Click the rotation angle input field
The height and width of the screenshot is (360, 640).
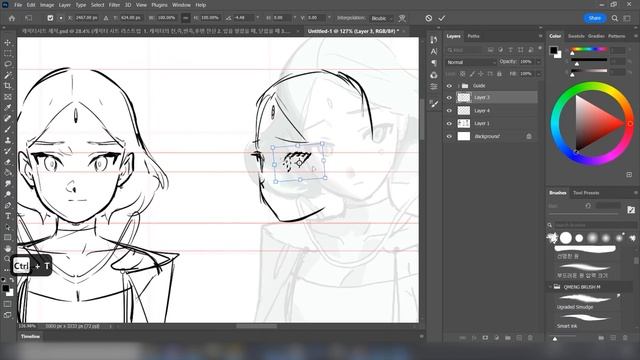[243, 18]
